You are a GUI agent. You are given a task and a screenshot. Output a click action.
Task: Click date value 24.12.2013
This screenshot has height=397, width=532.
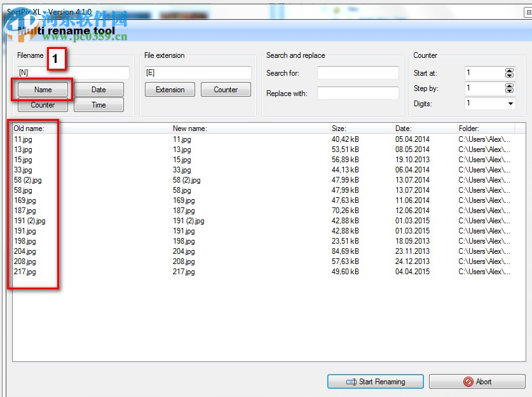(413, 261)
